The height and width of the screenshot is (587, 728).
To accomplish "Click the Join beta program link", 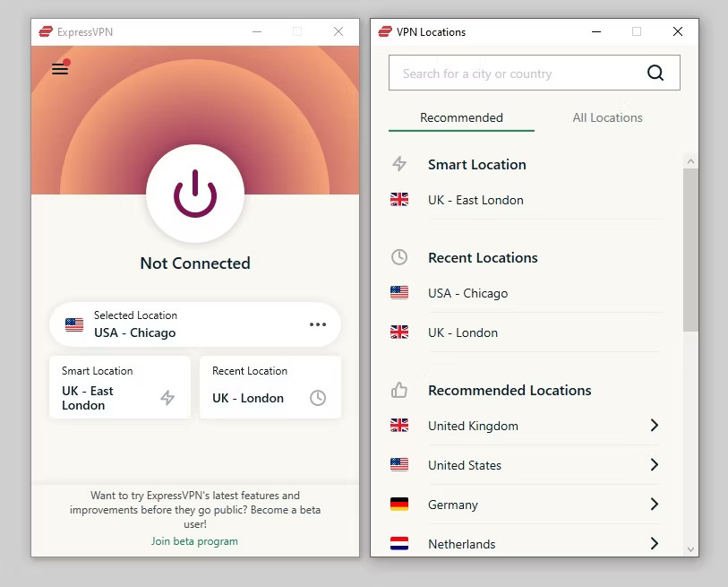I will 194,541.
